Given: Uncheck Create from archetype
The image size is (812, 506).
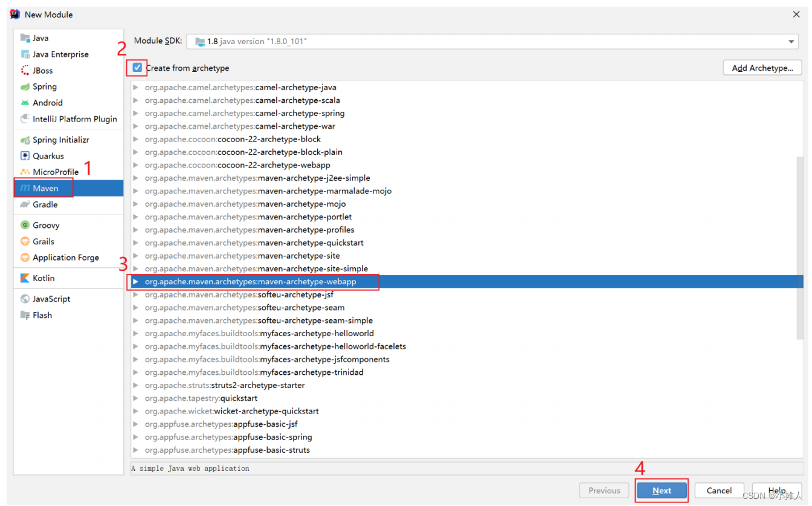Looking at the screenshot, I should (136, 68).
